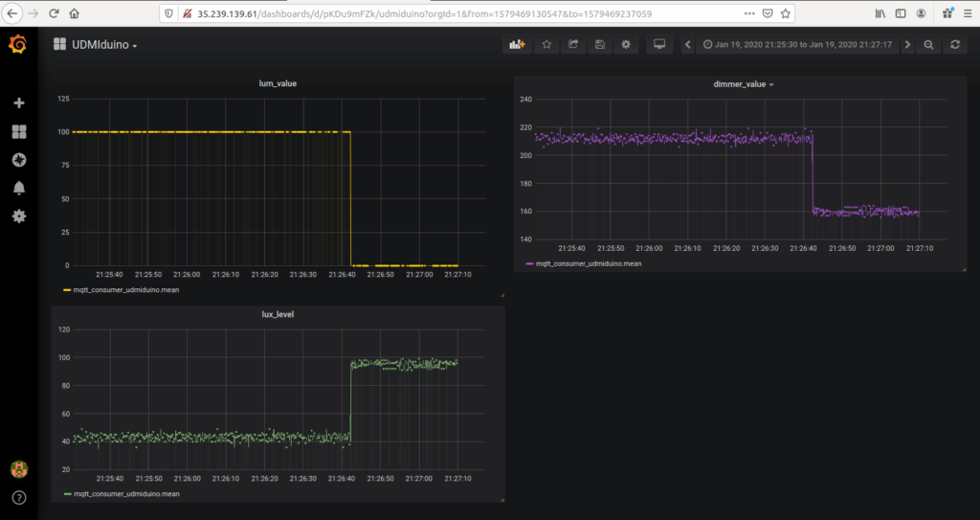Click the yellow lum_value legend color swatch
980x520 pixels.
tap(68, 290)
